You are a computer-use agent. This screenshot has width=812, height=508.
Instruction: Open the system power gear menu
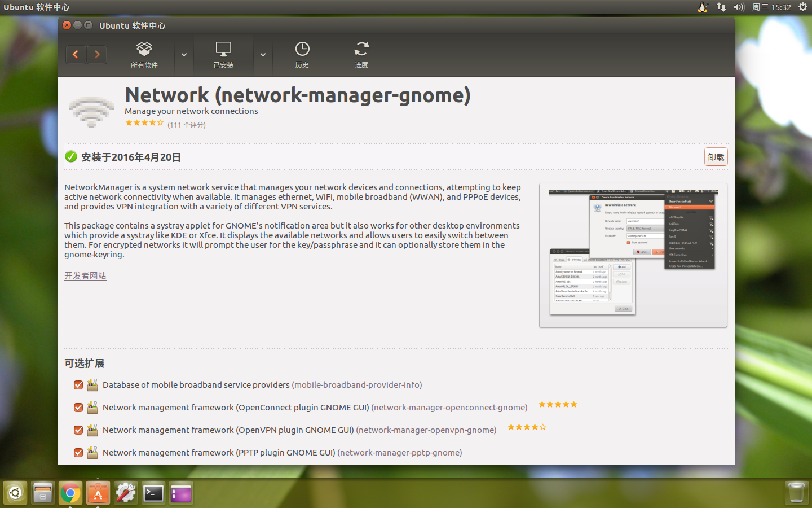[x=803, y=7]
